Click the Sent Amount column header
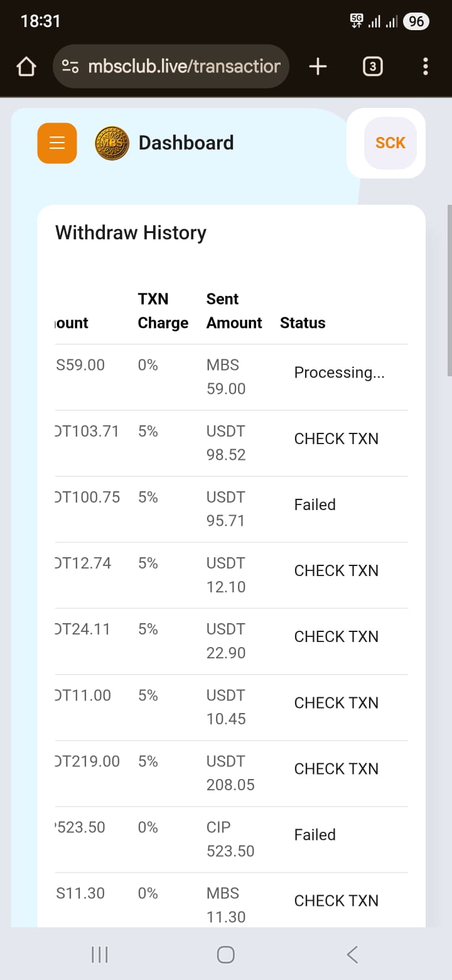This screenshot has width=452, height=980. click(x=234, y=311)
